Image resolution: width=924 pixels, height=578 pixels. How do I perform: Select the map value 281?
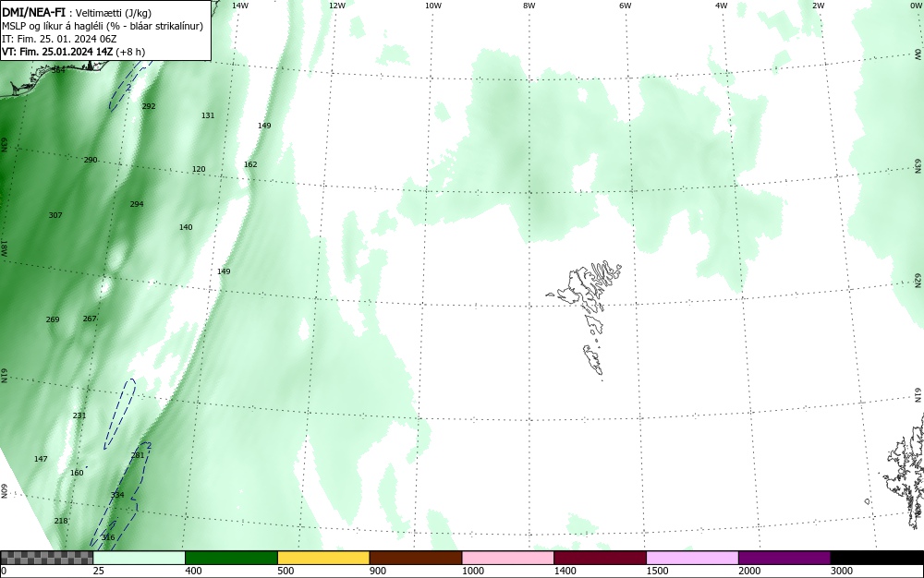click(x=138, y=455)
